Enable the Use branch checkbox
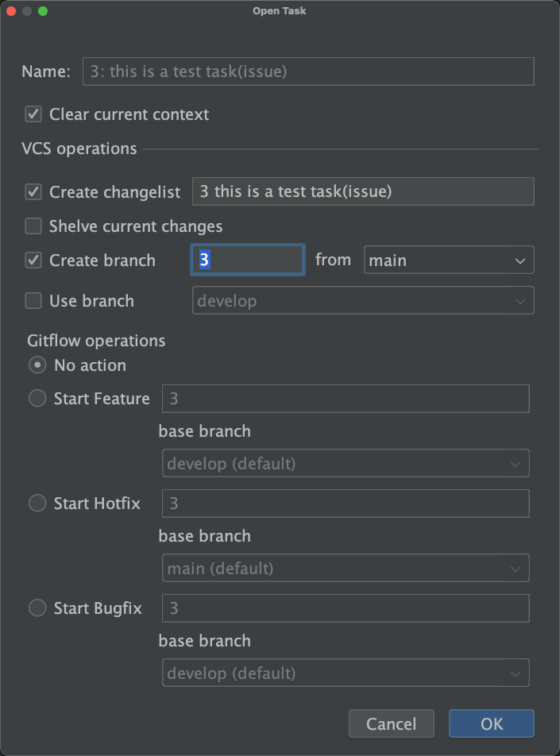 (33, 302)
